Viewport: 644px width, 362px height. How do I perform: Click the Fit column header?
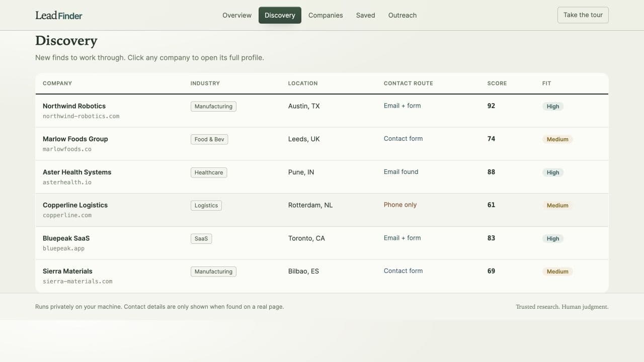[x=546, y=83]
